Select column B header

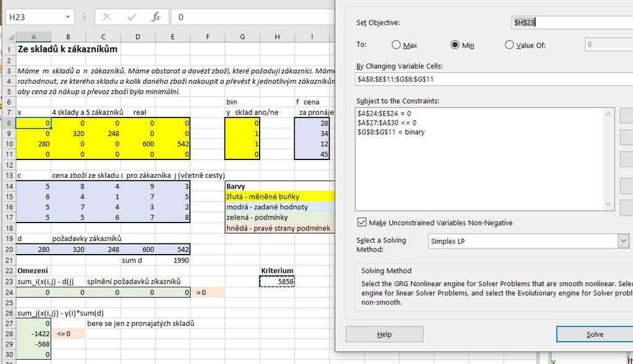[x=68, y=36]
